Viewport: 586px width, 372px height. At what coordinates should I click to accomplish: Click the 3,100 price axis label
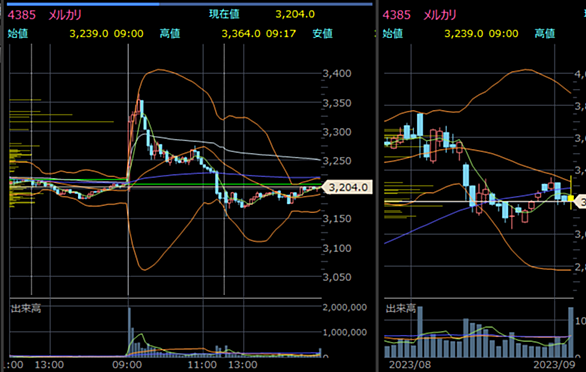(x=337, y=248)
